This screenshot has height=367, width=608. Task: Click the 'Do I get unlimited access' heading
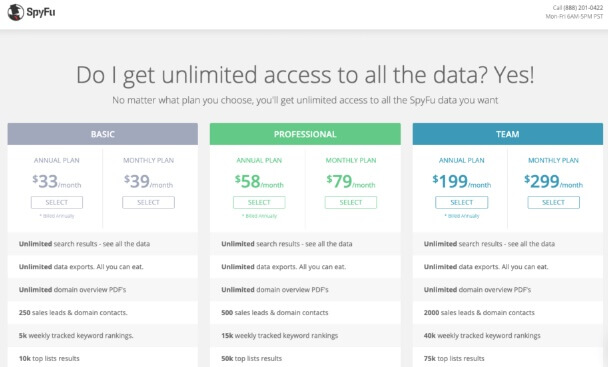tap(305, 75)
